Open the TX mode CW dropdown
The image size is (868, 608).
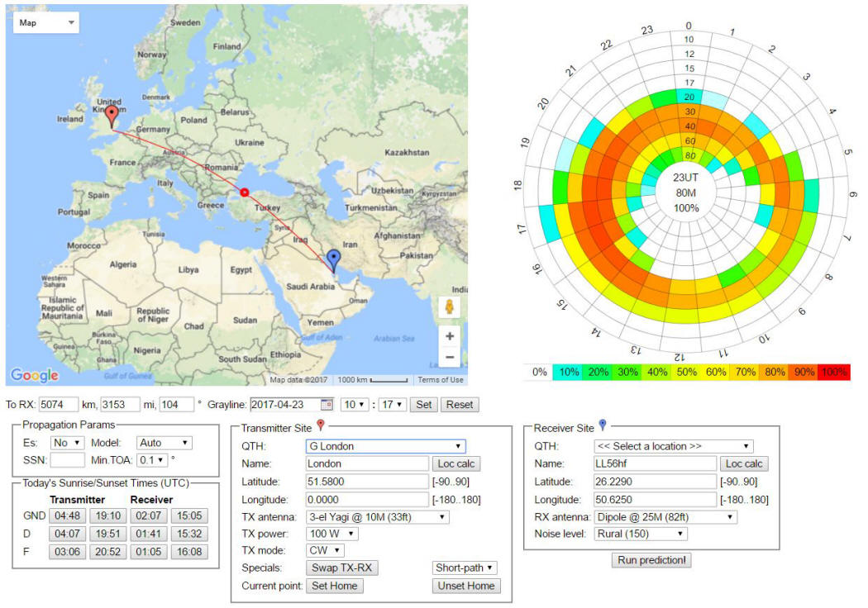(x=326, y=550)
